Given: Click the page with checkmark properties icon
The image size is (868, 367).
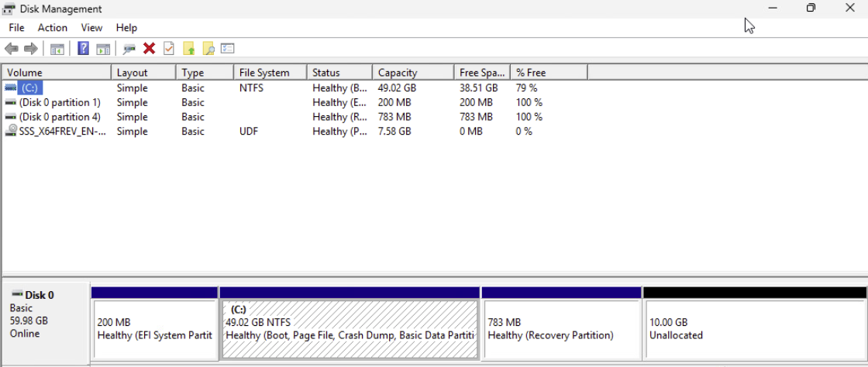Looking at the screenshot, I should [x=169, y=49].
